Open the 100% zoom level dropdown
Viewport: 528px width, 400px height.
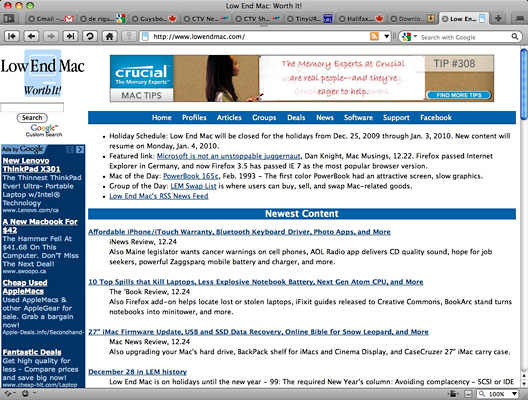tap(514, 394)
